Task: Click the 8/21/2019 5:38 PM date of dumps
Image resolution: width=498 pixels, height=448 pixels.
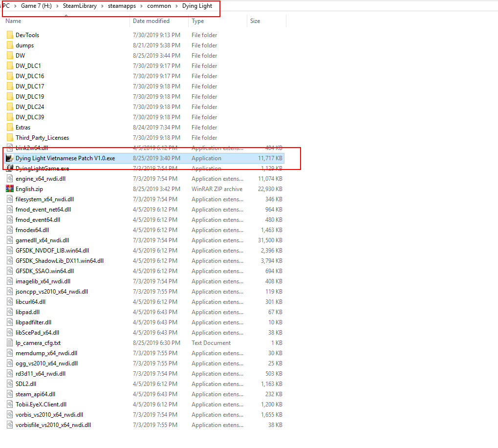Action: [156, 45]
